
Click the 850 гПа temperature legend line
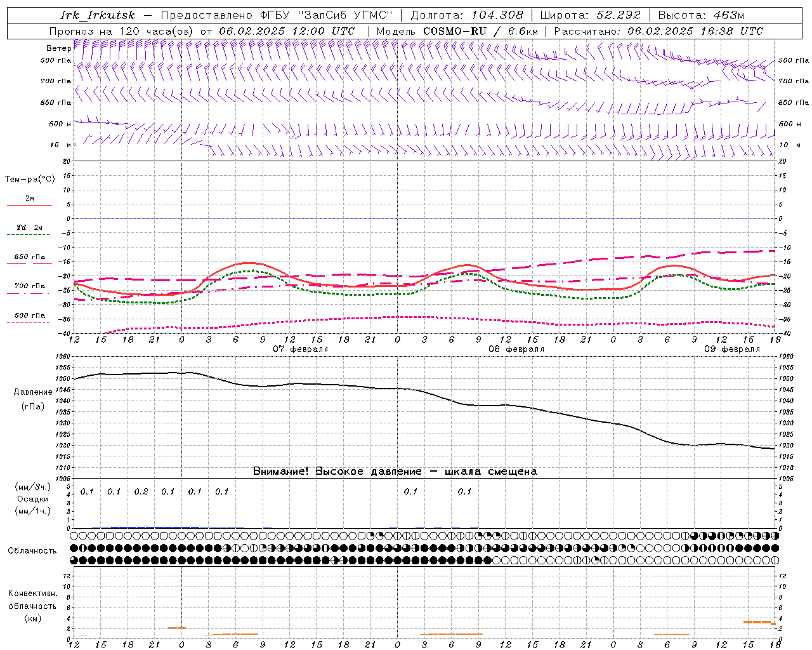coord(29,263)
